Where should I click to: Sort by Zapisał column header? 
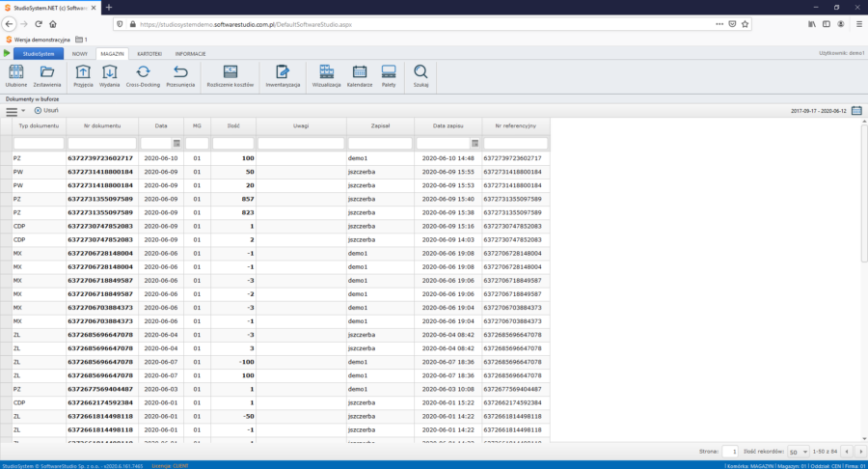pos(380,125)
